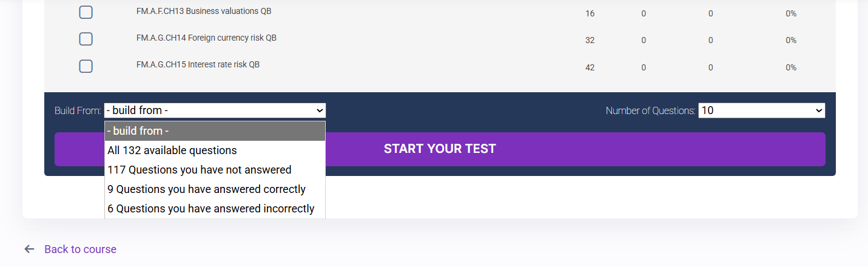The image size is (868, 267).
Task: Click the FM.A.G.CH14 Foreign currency risk label
Action: 206,38
